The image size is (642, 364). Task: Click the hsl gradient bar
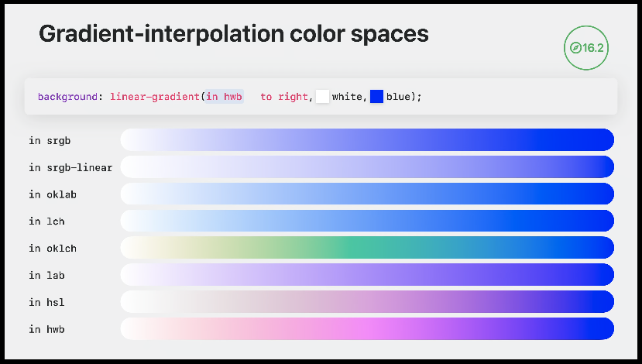(x=367, y=302)
